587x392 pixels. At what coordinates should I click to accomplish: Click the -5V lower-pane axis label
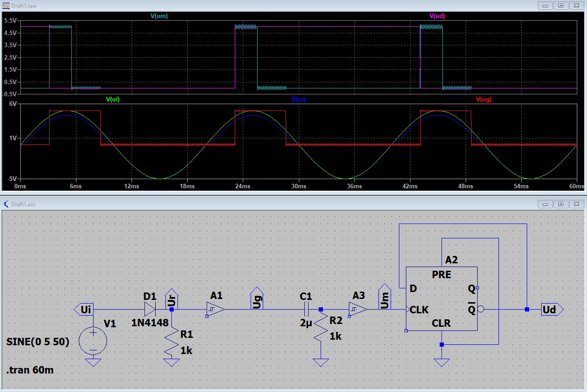point(13,178)
